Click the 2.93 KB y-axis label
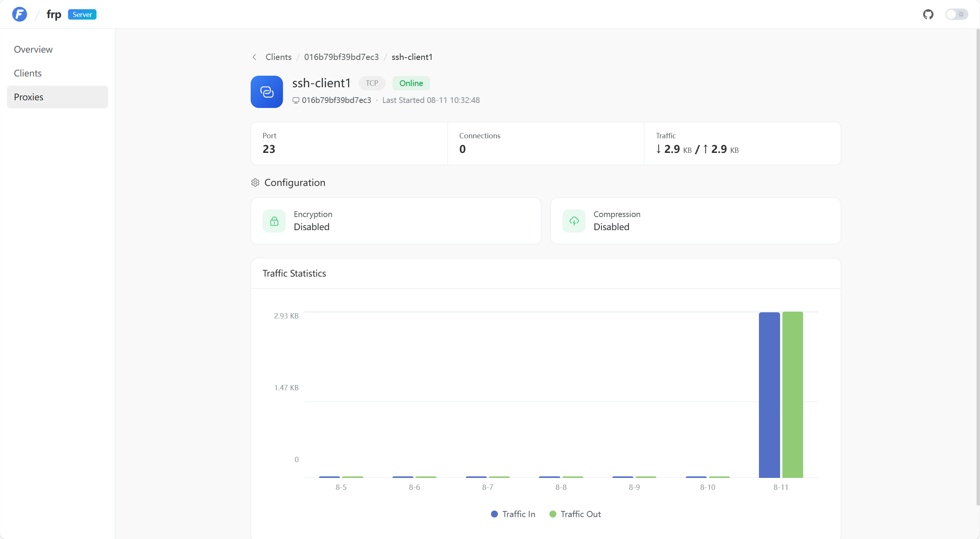The image size is (980, 539). coord(286,316)
